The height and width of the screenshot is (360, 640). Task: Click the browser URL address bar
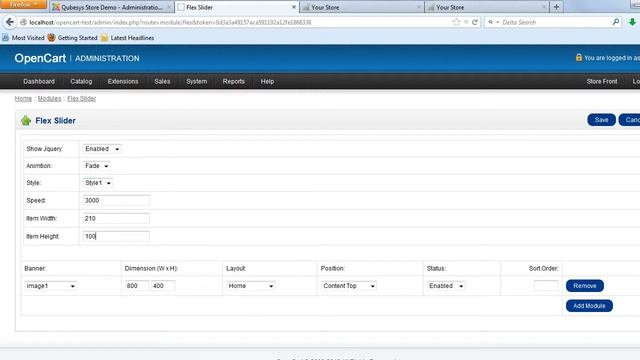237,22
